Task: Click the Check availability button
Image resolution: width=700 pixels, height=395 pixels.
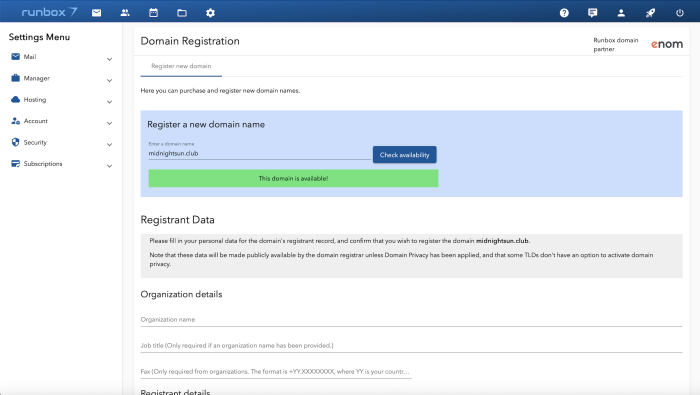Action: pos(404,155)
